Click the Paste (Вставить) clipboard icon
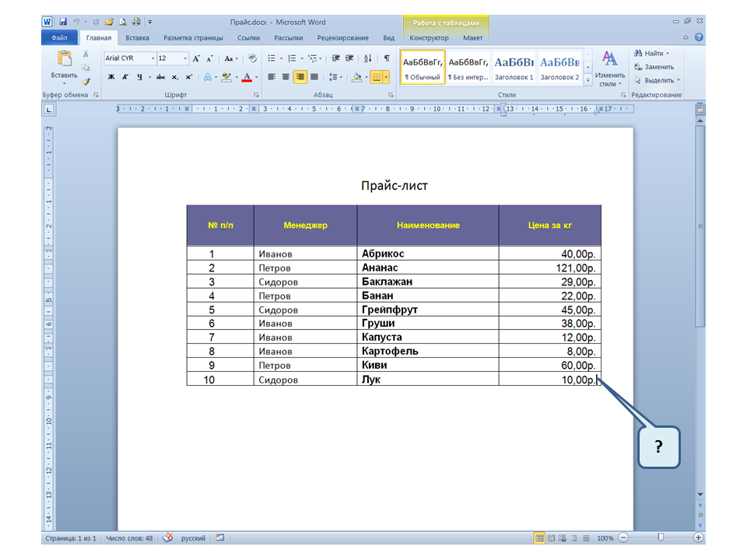This screenshot has height=560, width=747. [x=64, y=60]
